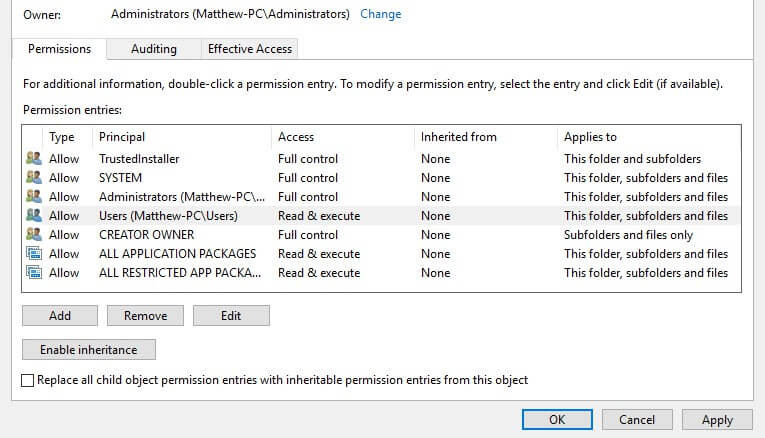765x438 pixels.
Task: Switch to the Auditing tab
Action: click(154, 49)
